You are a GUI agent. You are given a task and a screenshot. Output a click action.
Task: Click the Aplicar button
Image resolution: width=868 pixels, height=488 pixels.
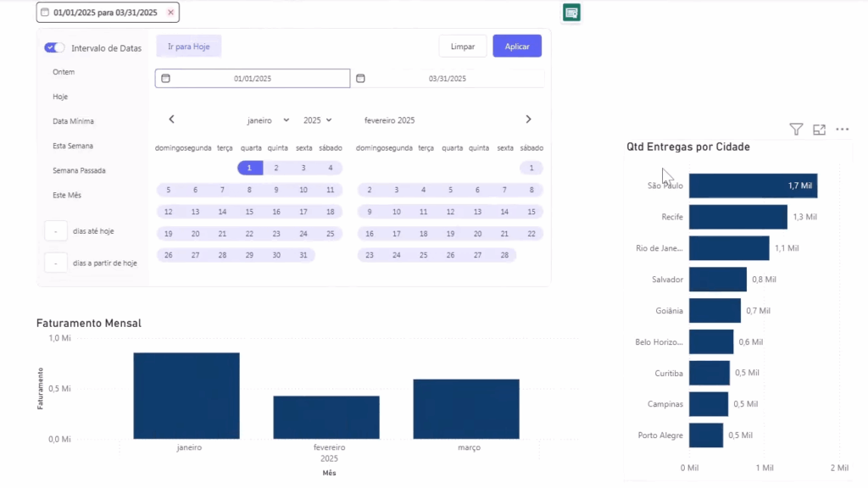point(517,47)
